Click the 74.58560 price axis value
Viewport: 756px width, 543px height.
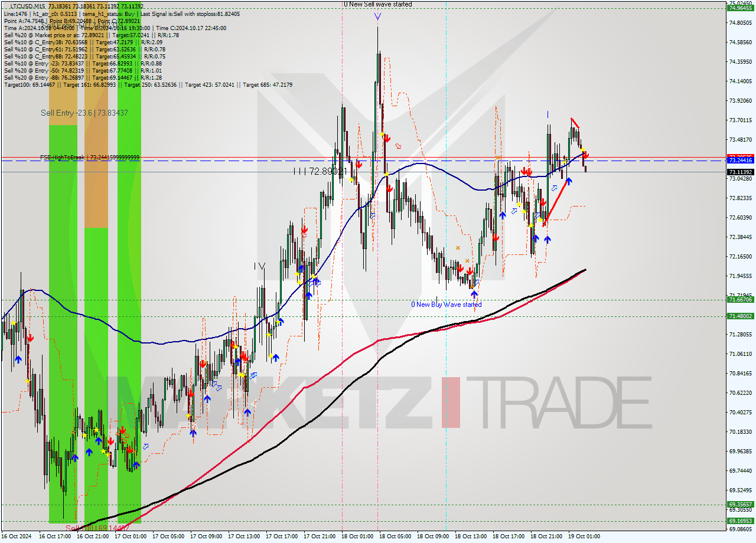pos(740,42)
